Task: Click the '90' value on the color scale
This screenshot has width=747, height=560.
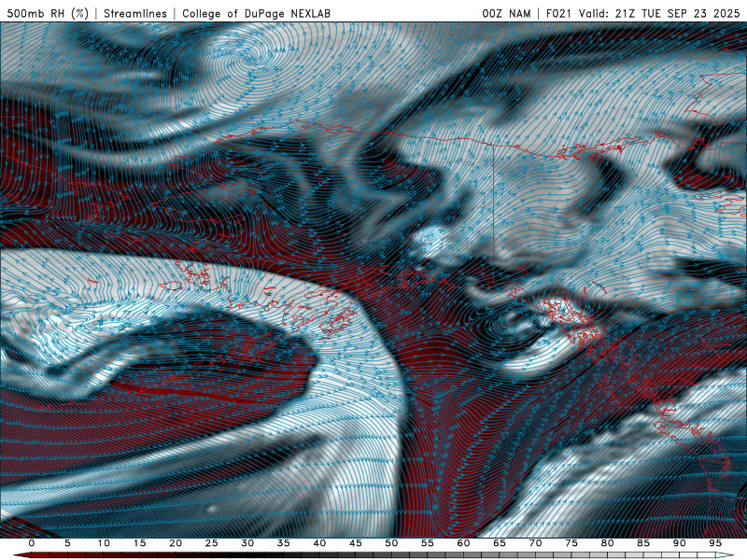Action: 680,543
